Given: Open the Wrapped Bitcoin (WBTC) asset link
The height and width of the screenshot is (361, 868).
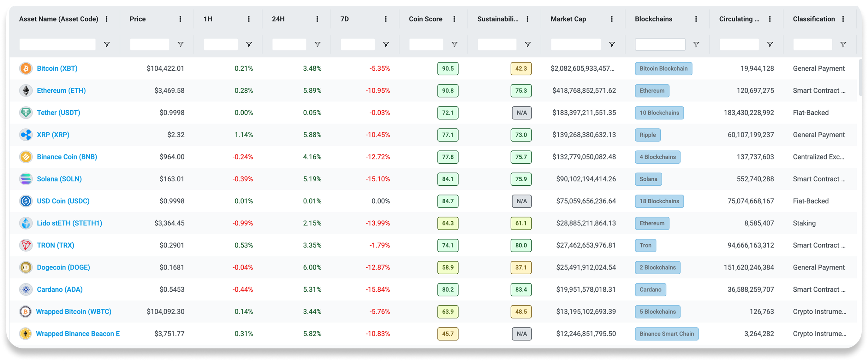Looking at the screenshot, I should click(74, 312).
